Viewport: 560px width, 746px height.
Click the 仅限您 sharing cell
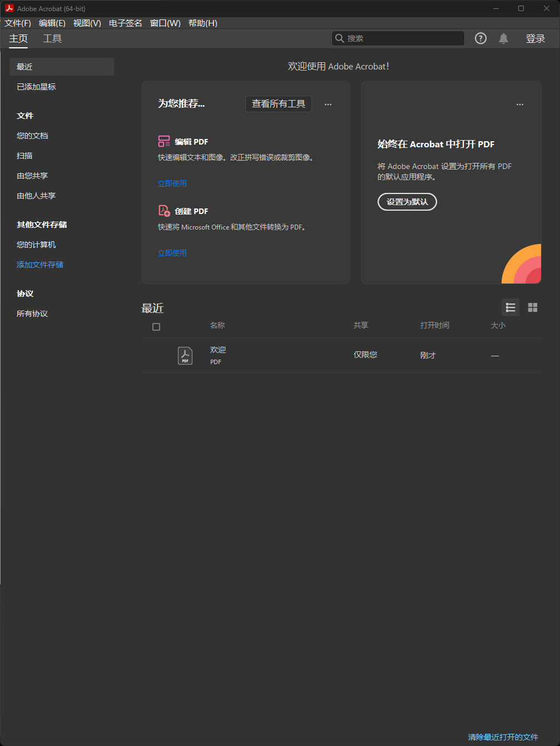click(x=365, y=355)
